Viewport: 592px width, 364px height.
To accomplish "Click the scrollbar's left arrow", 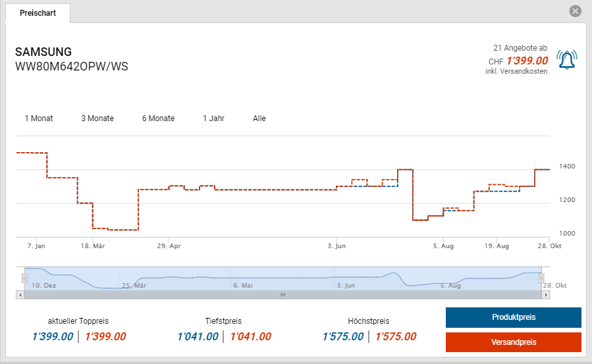I will tap(20, 295).
